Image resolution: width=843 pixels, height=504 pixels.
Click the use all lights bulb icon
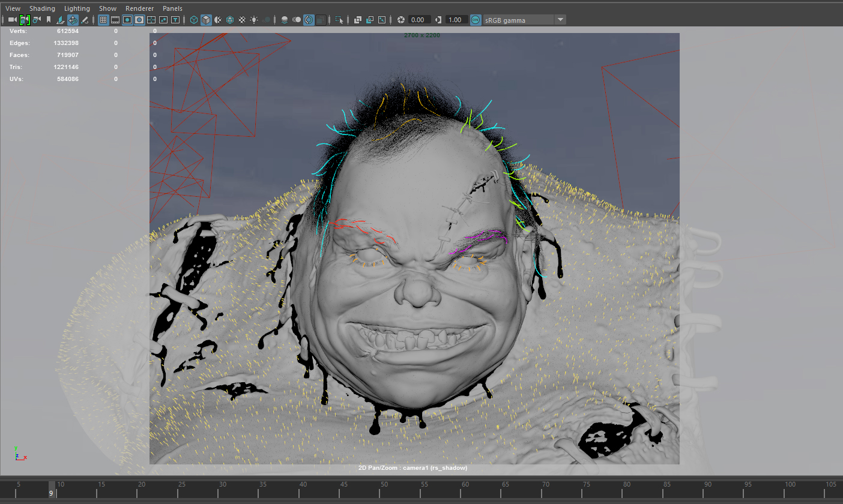(254, 20)
